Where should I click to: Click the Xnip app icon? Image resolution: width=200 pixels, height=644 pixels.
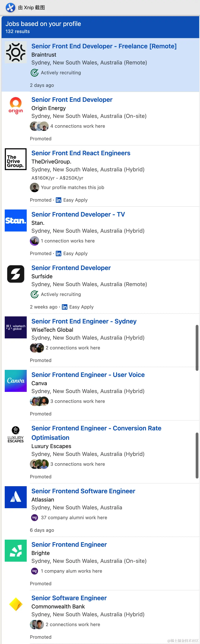click(x=10, y=7)
